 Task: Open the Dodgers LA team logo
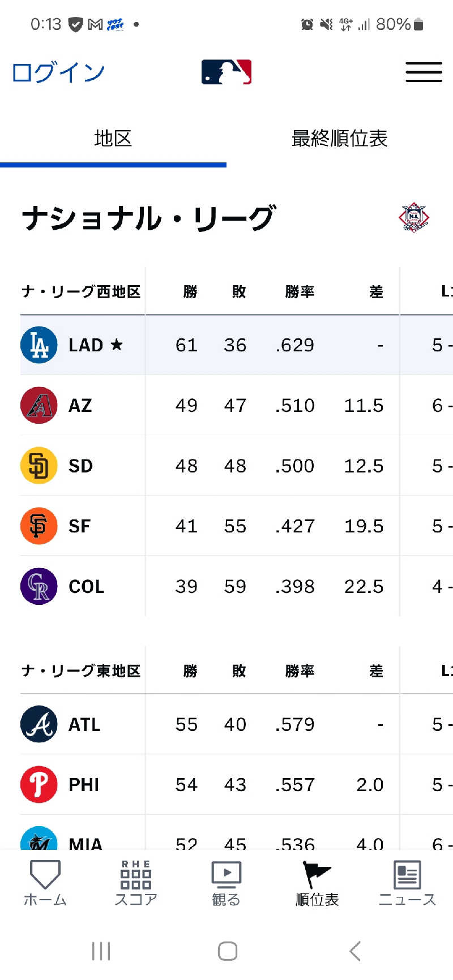[39, 345]
